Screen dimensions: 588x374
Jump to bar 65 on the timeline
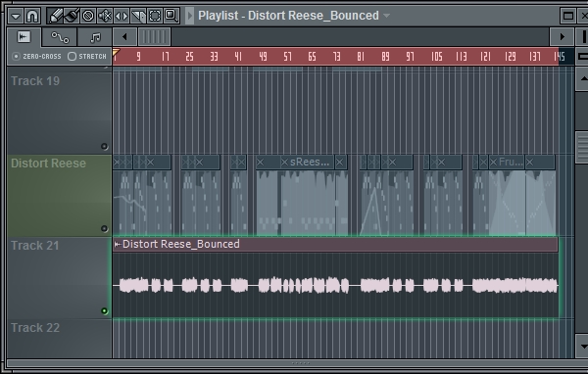point(312,57)
